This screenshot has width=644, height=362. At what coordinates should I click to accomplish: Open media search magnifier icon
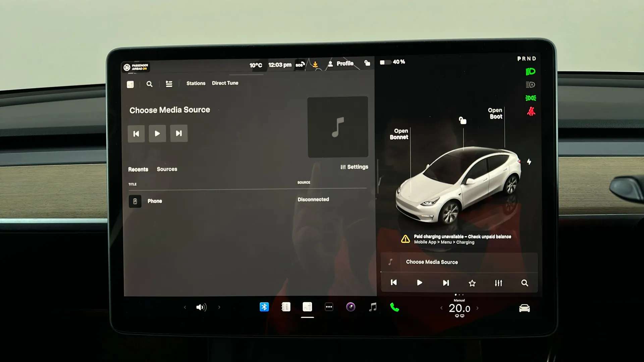tap(150, 84)
